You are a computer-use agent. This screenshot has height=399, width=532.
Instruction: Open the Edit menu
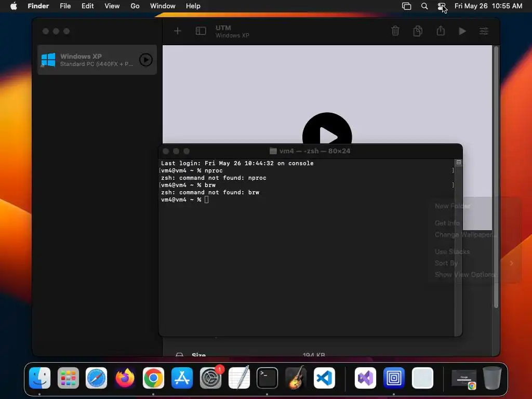tap(87, 6)
